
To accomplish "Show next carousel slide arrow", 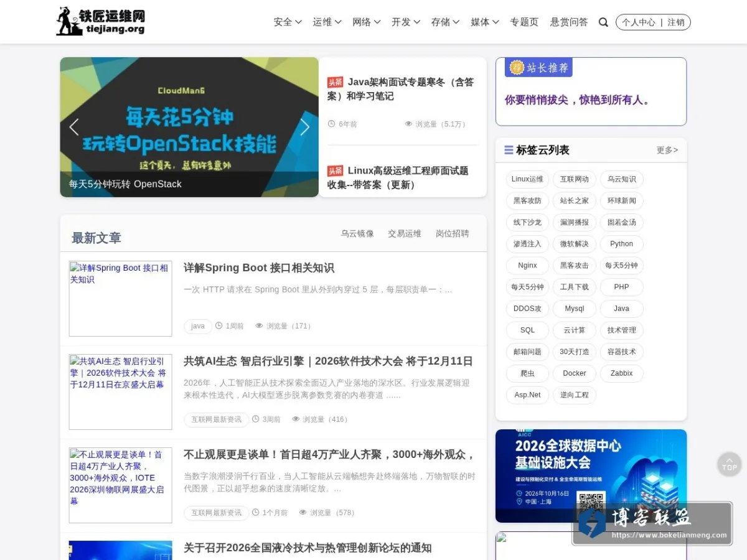I will coord(304,127).
